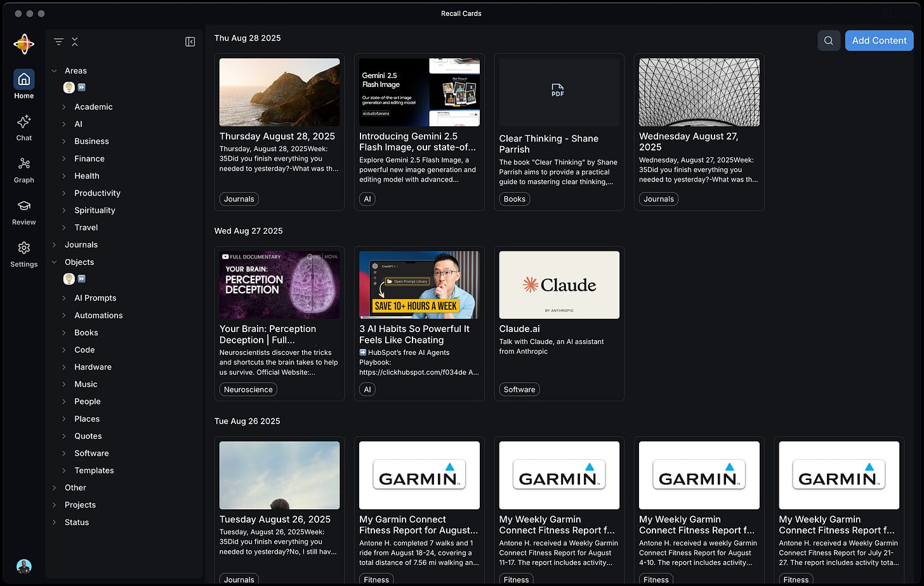Select the Health area
The width and height of the screenshot is (924, 586).
87,176
